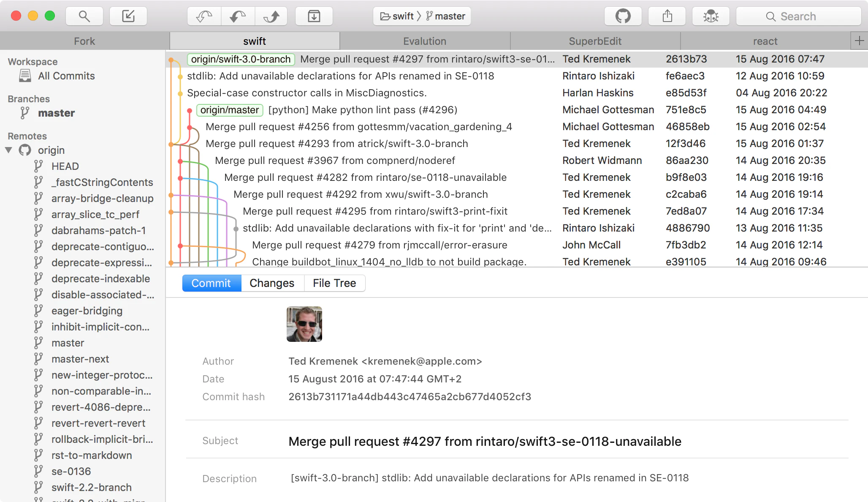Click the Fetch toolbar icon
The height and width of the screenshot is (502, 868).
(204, 16)
